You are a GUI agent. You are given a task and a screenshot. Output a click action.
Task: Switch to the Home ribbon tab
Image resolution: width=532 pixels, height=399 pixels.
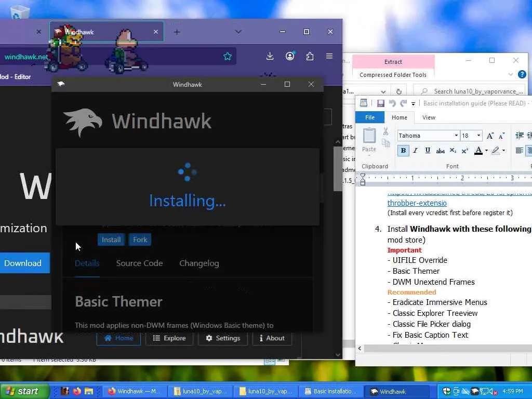pyautogui.click(x=400, y=117)
